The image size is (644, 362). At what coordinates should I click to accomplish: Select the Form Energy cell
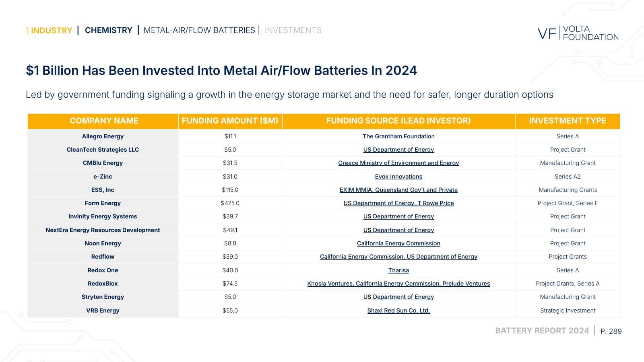coord(103,203)
